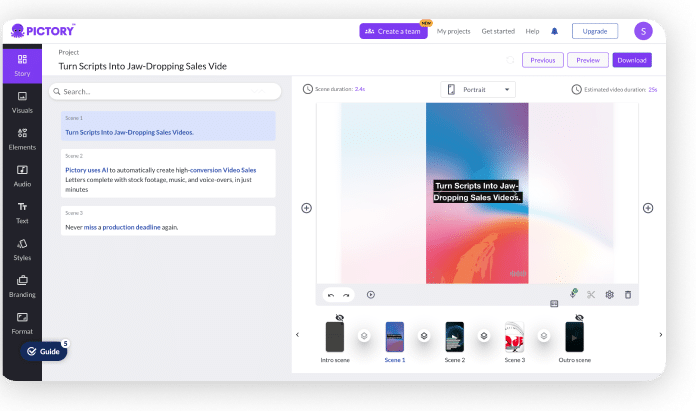Click the Download button
The image size is (696, 411).
[632, 60]
